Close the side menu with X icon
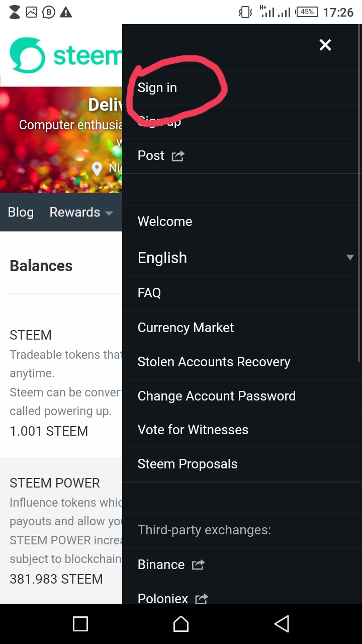This screenshot has height=644, width=362. coord(325,45)
